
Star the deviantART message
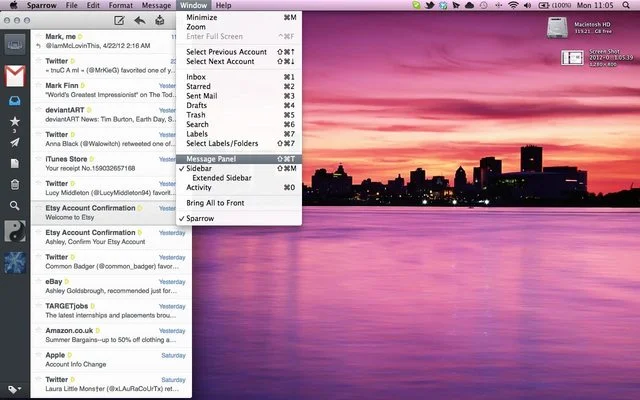tap(38, 110)
